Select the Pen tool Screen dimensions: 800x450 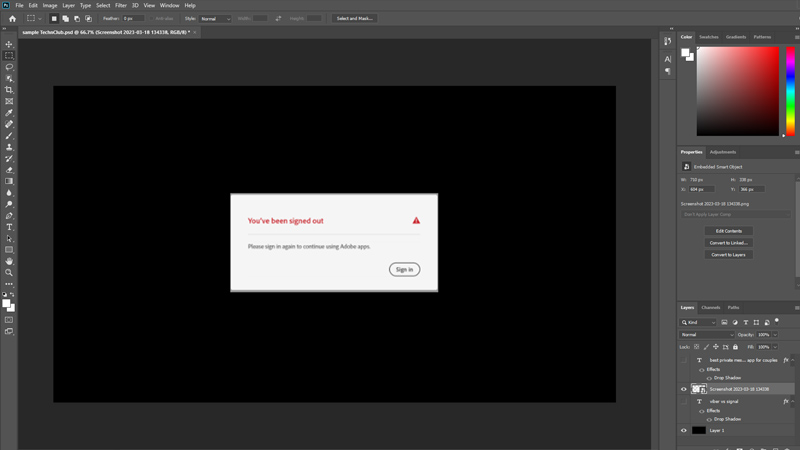pos(9,216)
